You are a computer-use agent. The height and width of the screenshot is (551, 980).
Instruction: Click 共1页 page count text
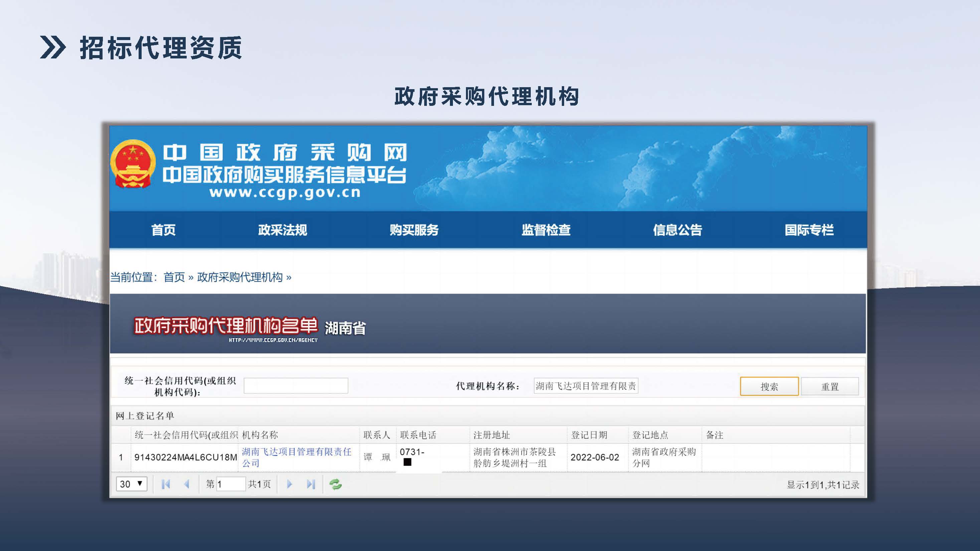pos(260,484)
